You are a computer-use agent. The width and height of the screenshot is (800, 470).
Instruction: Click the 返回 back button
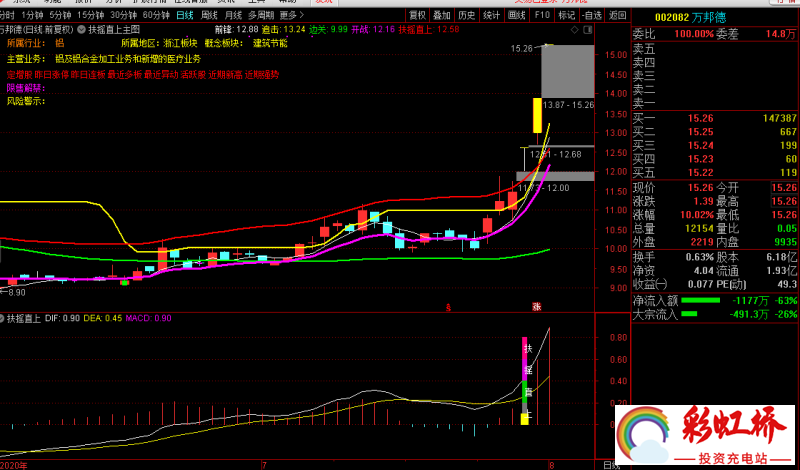pyautogui.click(x=618, y=15)
